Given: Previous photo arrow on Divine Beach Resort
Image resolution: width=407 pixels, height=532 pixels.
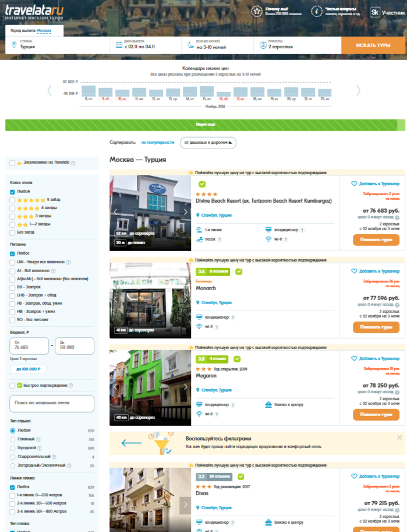Looking at the screenshot, I should 115,212.
